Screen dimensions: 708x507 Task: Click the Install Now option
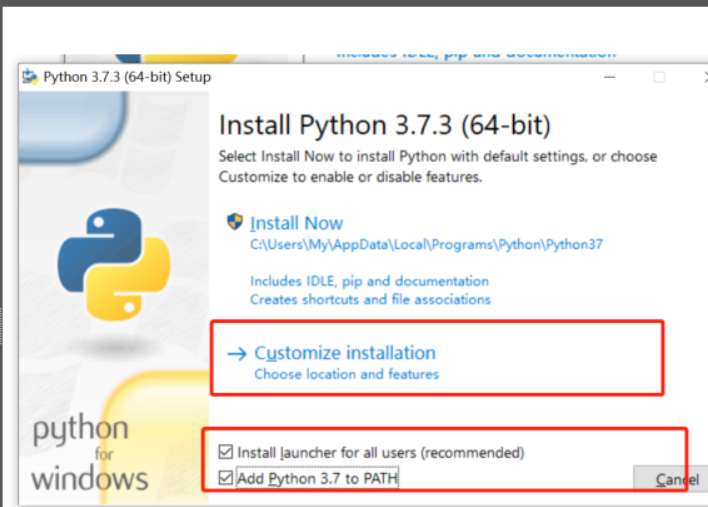tap(297, 223)
